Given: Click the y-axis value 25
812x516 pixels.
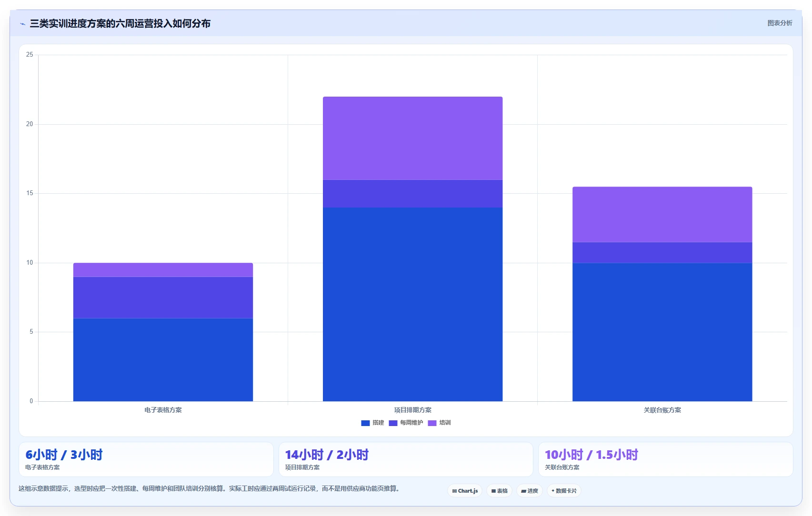Looking at the screenshot, I should 30,55.
